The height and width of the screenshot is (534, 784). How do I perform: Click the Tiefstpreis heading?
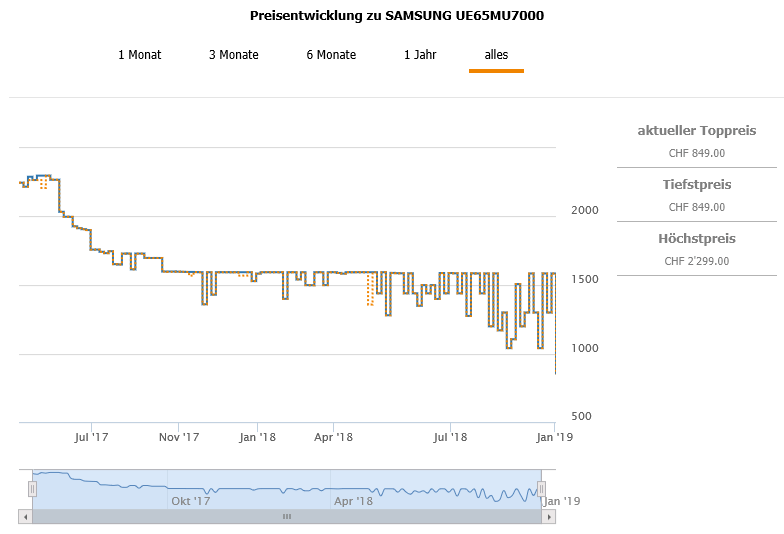(696, 185)
